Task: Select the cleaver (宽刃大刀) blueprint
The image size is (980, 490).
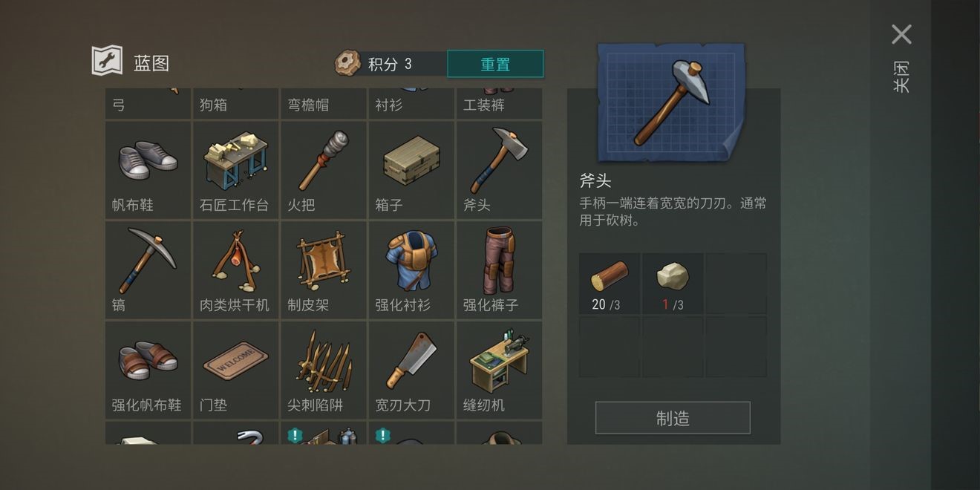Action: click(411, 370)
